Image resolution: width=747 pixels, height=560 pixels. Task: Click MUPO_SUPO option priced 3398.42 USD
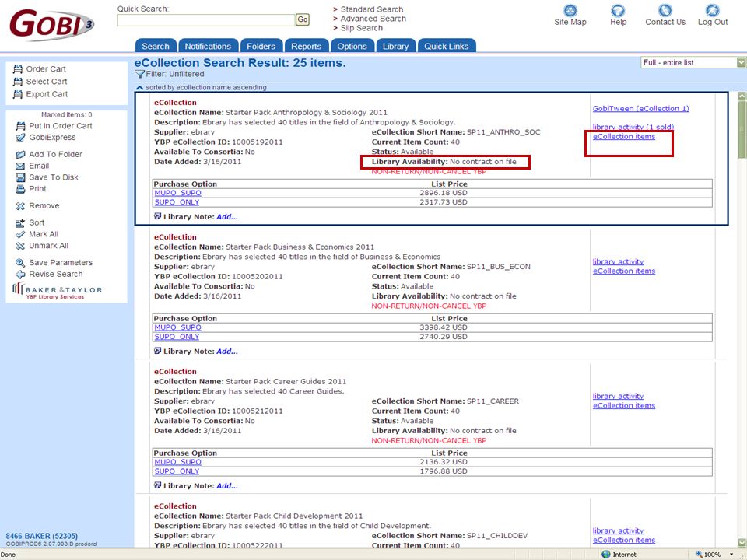click(x=177, y=327)
